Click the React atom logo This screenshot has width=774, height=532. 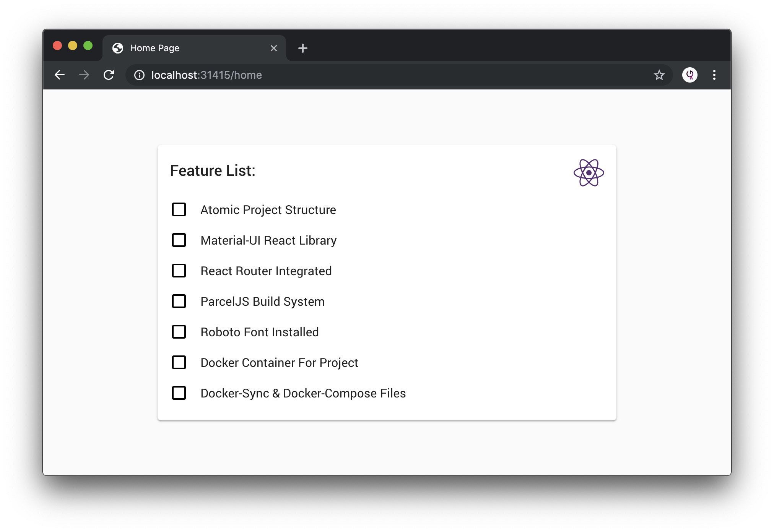coord(589,173)
